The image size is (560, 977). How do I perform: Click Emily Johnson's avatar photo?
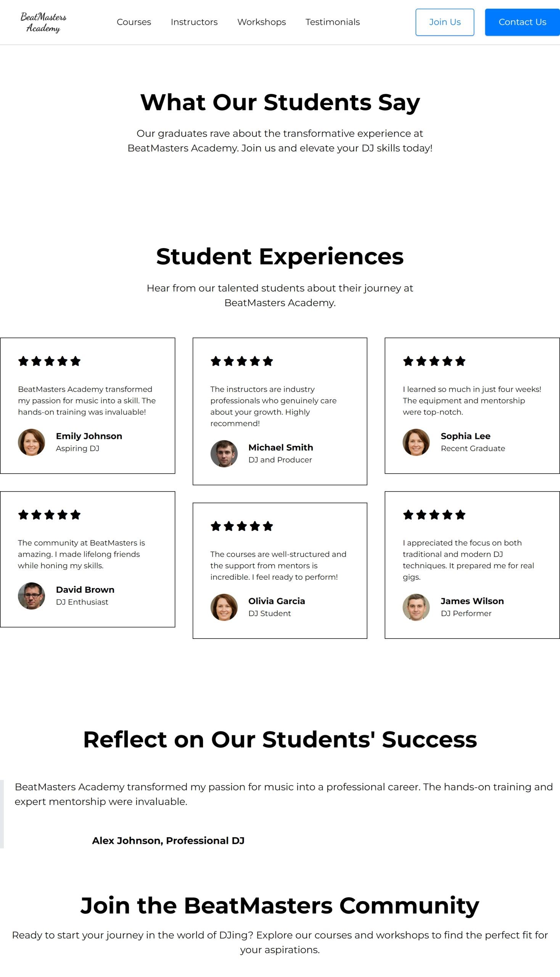click(x=32, y=442)
